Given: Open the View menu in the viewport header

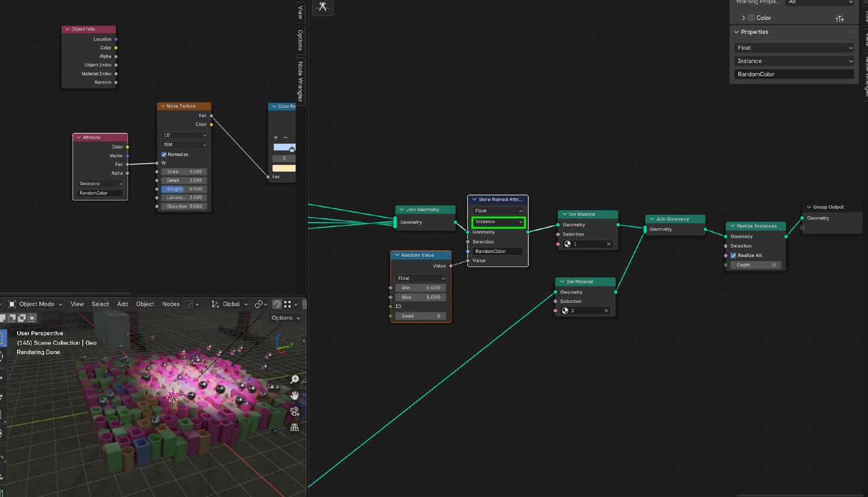Looking at the screenshot, I should [x=77, y=304].
